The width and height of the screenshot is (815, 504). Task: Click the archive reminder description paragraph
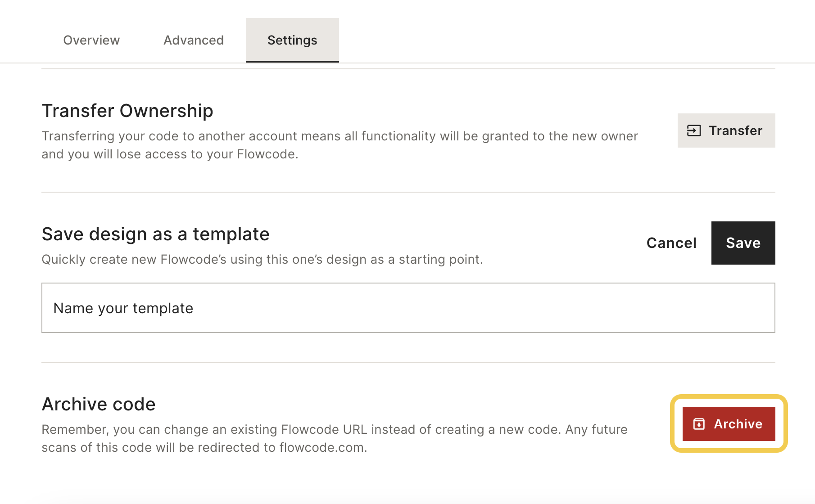pos(335,438)
